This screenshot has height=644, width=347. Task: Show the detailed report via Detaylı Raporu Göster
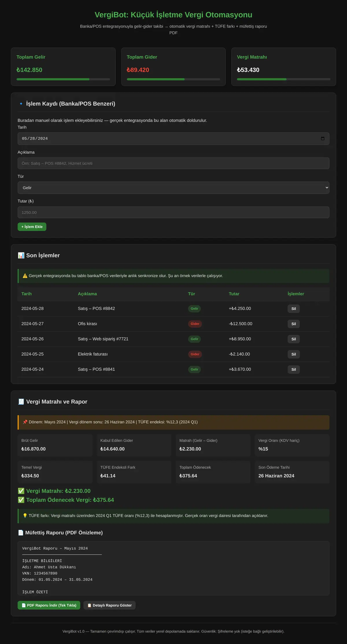pyautogui.click(x=109, y=605)
